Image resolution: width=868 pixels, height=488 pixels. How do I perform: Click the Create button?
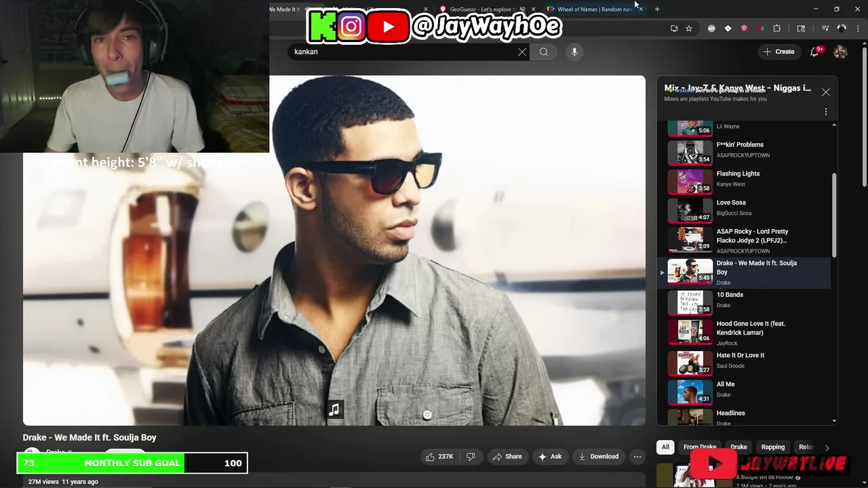tap(778, 52)
